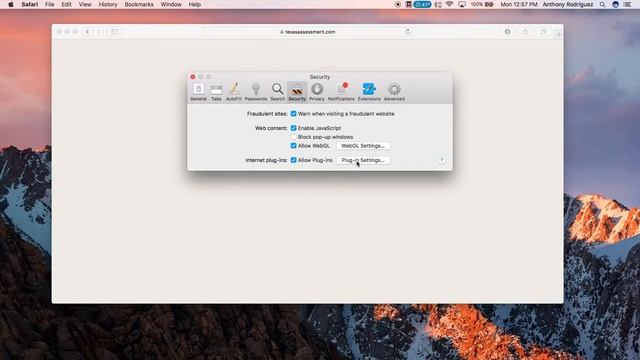
Task: Click WebGL Settings button
Action: 363,146
